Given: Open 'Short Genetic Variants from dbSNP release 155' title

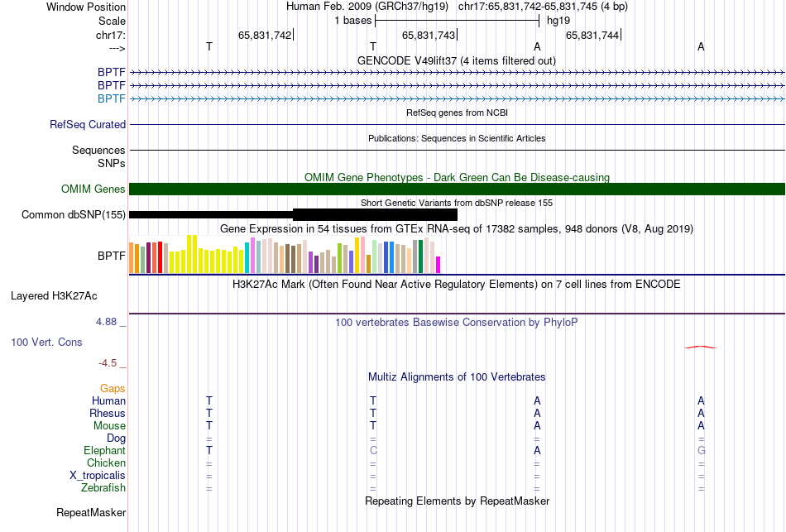Looking at the screenshot, I should click(x=457, y=203).
